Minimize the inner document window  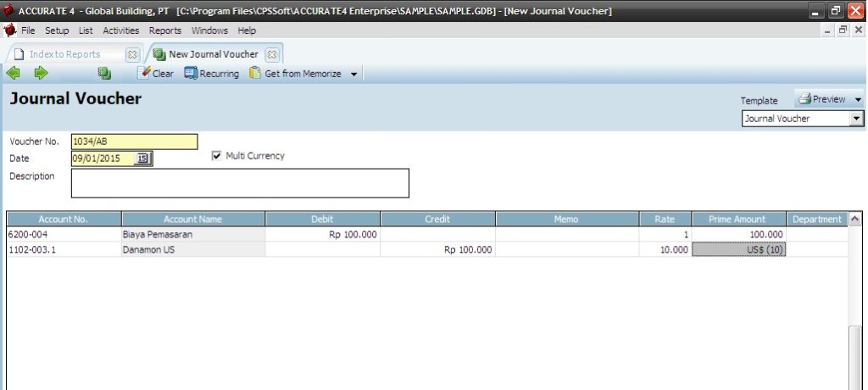828,31
